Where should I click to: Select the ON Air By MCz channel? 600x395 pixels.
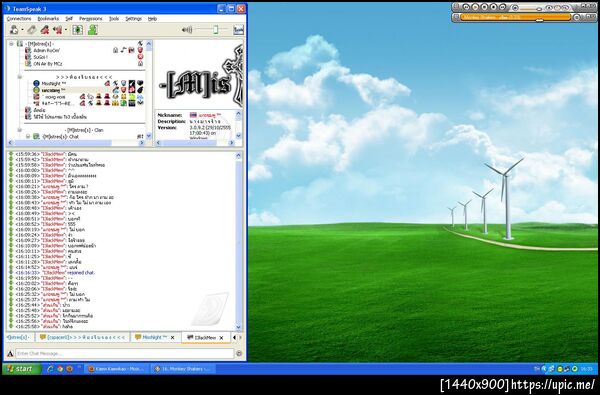tap(47, 64)
